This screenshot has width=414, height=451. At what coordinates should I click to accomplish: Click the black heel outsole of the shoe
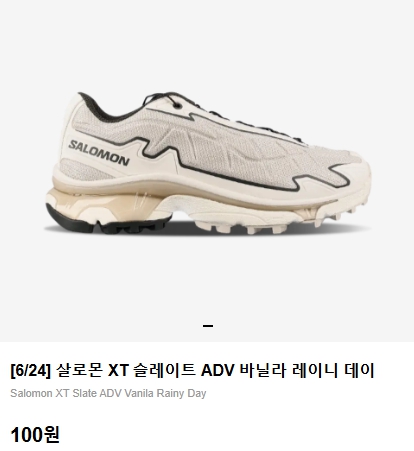tap(100, 224)
